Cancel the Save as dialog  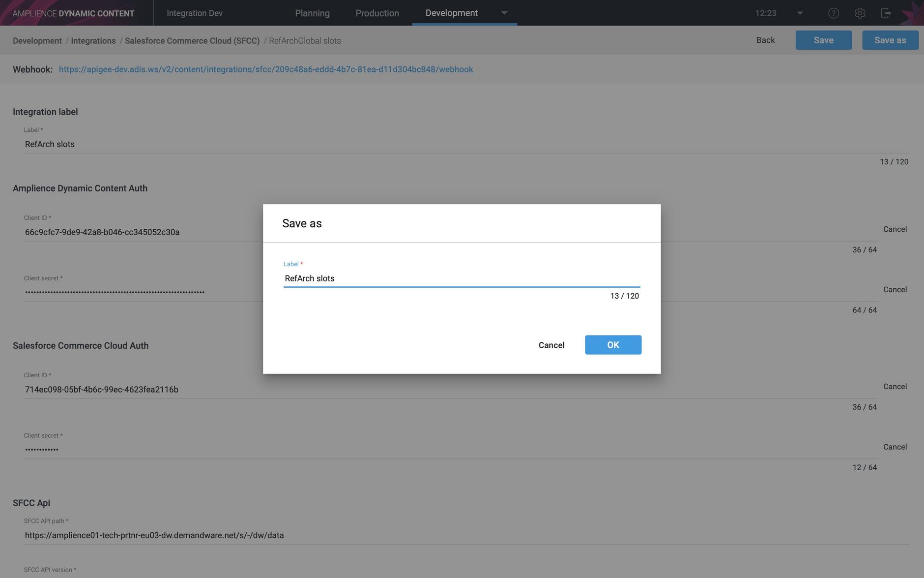point(551,345)
